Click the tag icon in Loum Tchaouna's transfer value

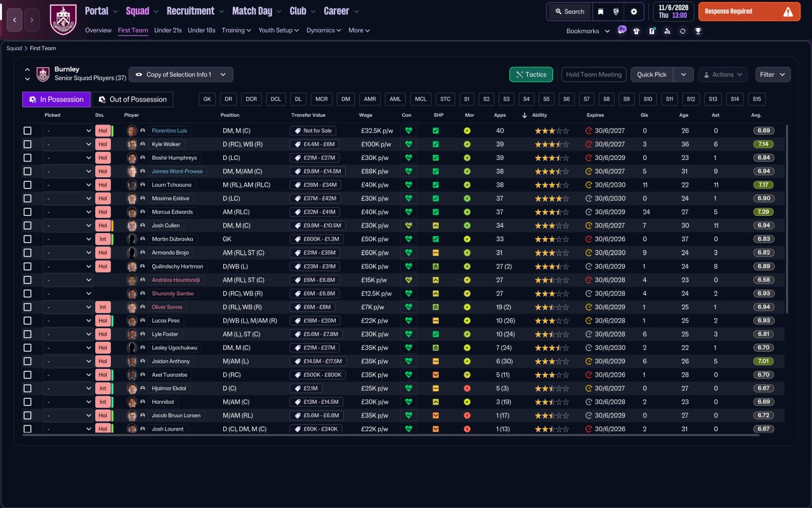[298, 185]
